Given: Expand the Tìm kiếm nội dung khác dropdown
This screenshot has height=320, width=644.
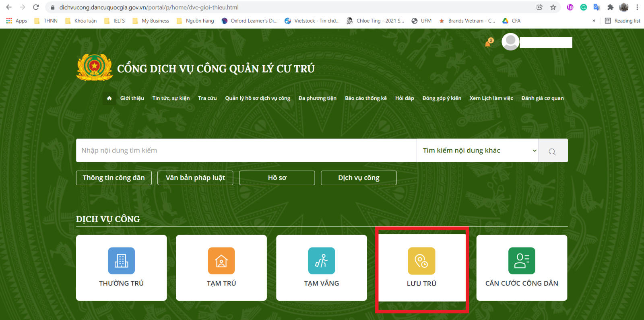Looking at the screenshot, I should tap(478, 151).
